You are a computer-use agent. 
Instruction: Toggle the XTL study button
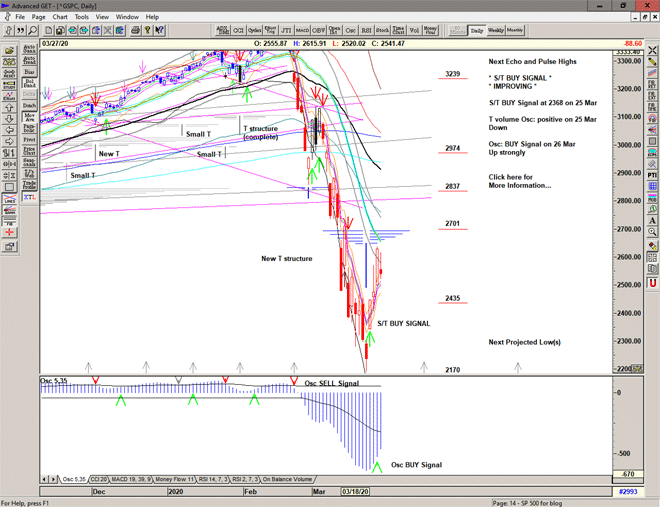pos(29,197)
